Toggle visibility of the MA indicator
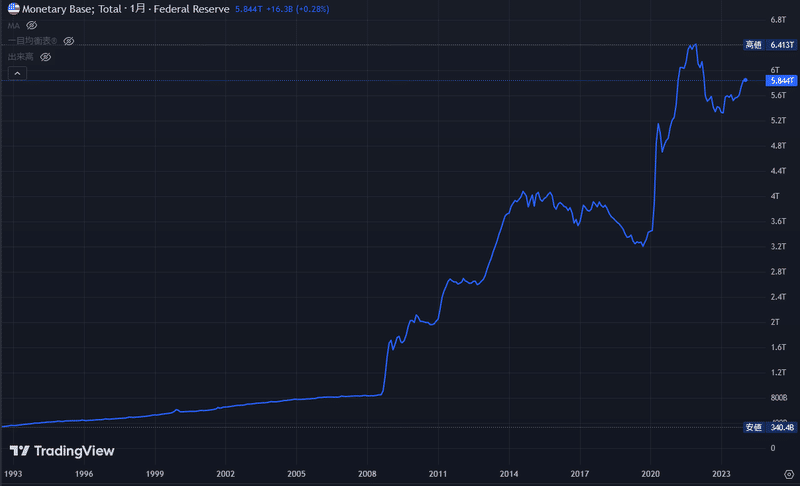Image resolution: width=800 pixels, height=486 pixels. (x=32, y=25)
